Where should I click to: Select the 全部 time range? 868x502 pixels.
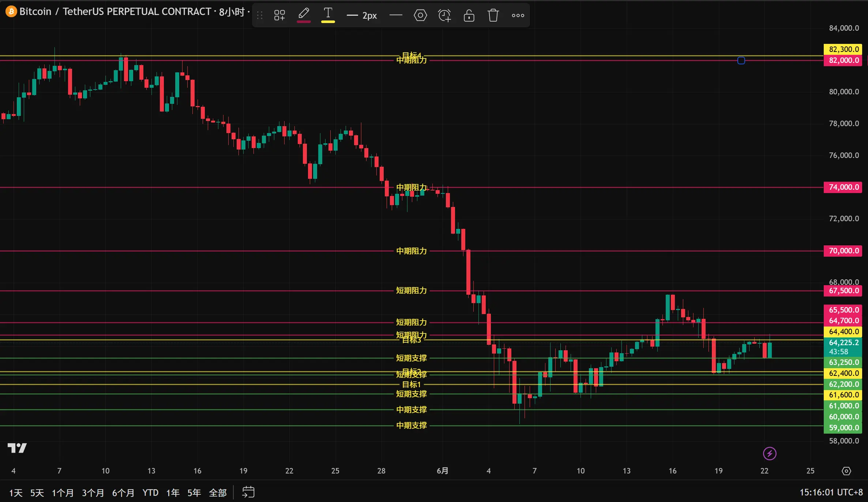pos(218,493)
